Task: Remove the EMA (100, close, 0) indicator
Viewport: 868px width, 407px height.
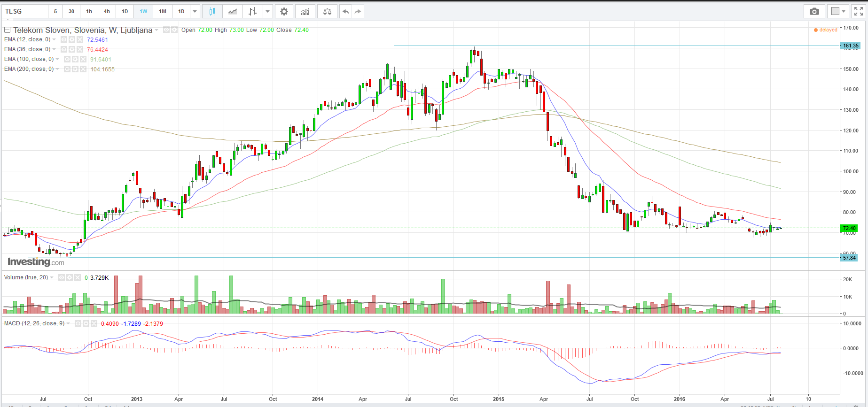Action: point(83,59)
